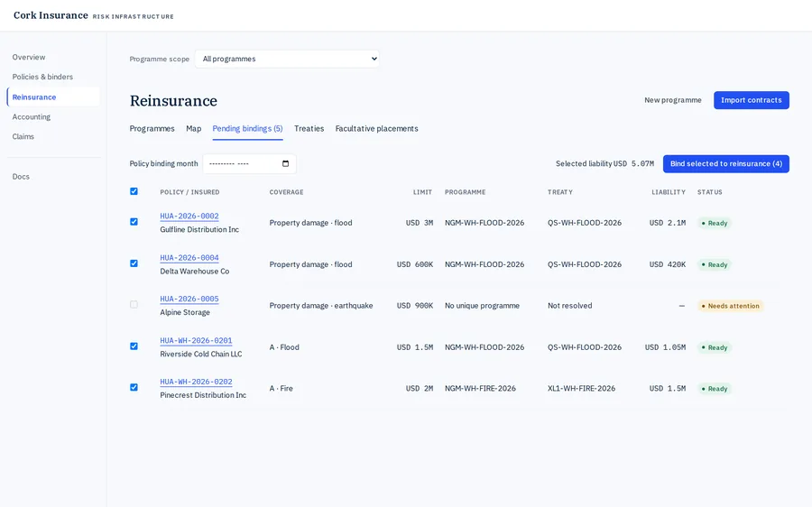Open calendar picker in Policy binding month field
This screenshot has width=812, height=507.
(x=285, y=163)
